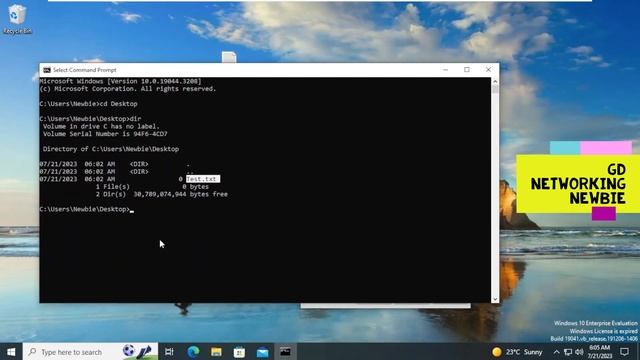Click the highlighted Test.txt filename
The width and height of the screenshot is (640, 360).
click(203, 179)
